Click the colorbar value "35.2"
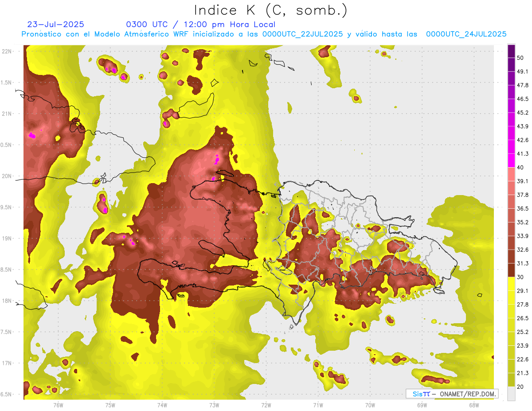532x411 pixels. (x=523, y=223)
